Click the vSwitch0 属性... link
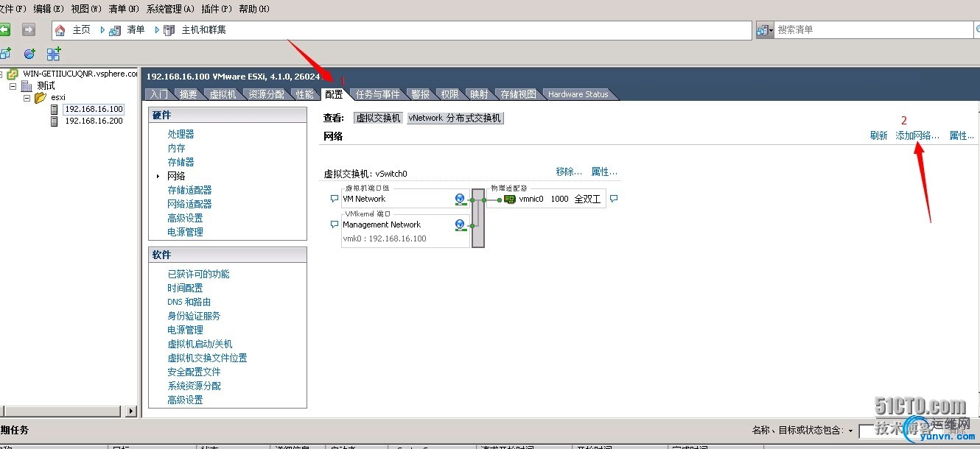This screenshot has width=980, height=449. coord(604,172)
